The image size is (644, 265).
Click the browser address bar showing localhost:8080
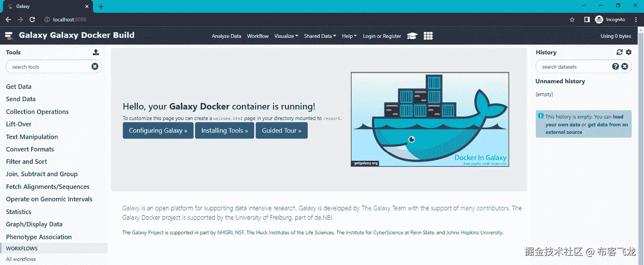coord(70,20)
